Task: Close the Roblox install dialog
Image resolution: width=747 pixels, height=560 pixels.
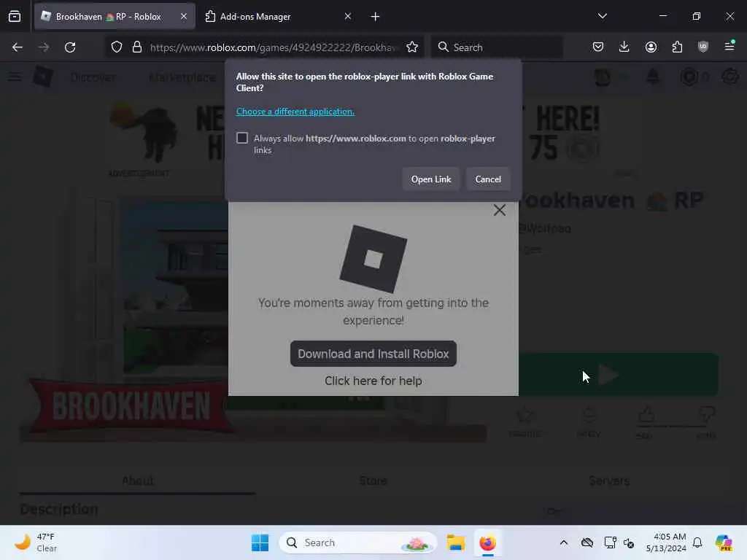Action: 499,210
